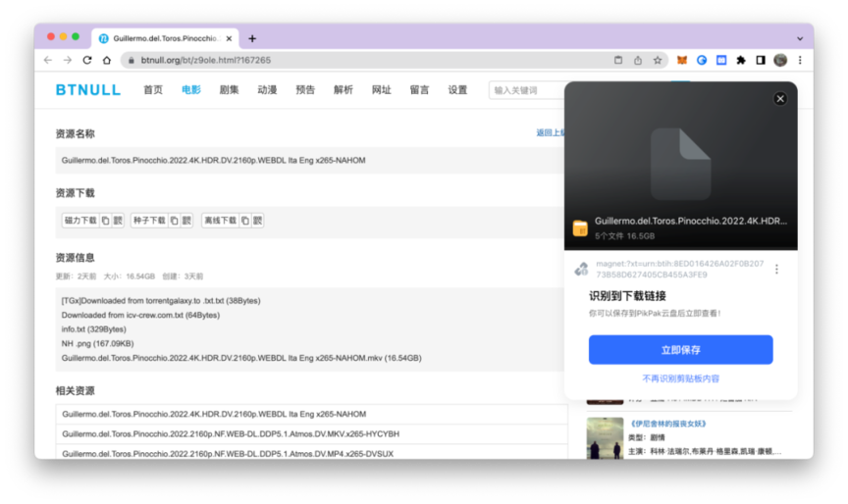Click the large file preview in the popup
Viewport: 848px width, 504px height.
[680, 164]
